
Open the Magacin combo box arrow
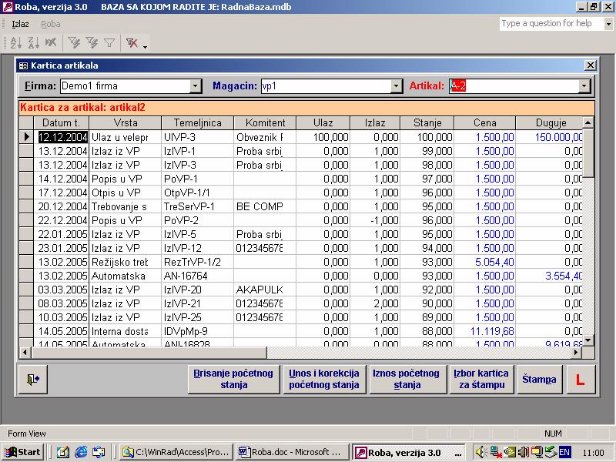pyautogui.click(x=397, y=86)
